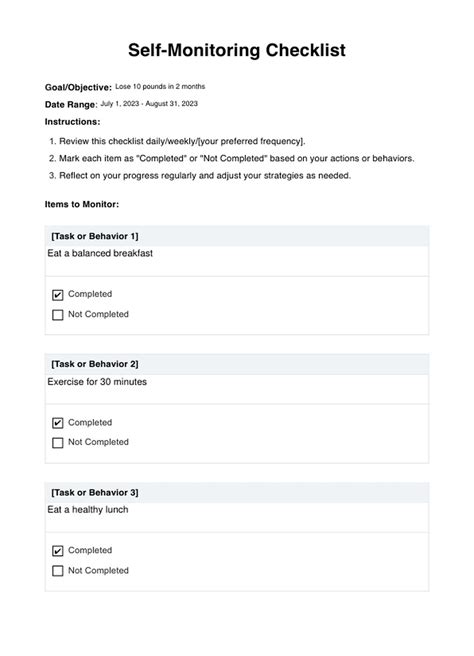The width and height of the screenshot is (474, 656).
Task: Click instruction three about reflecting on progress
Action: pos(200,176)
